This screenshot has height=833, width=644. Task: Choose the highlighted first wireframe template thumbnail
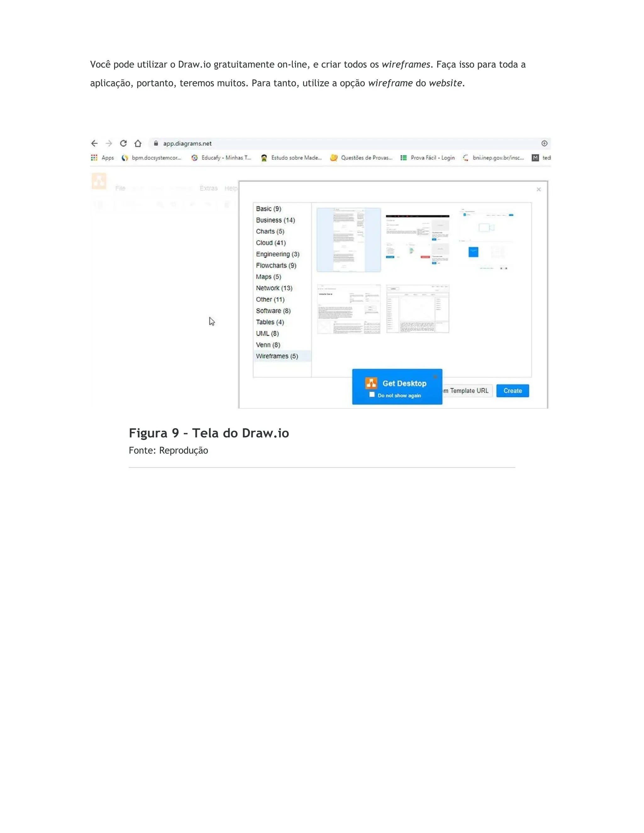pyautogui.click(x=349, y=240)
